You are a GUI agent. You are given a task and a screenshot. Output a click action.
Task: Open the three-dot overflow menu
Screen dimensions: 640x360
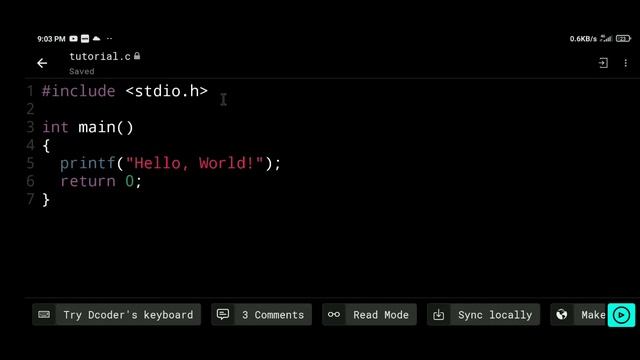(x=625, y=63)
